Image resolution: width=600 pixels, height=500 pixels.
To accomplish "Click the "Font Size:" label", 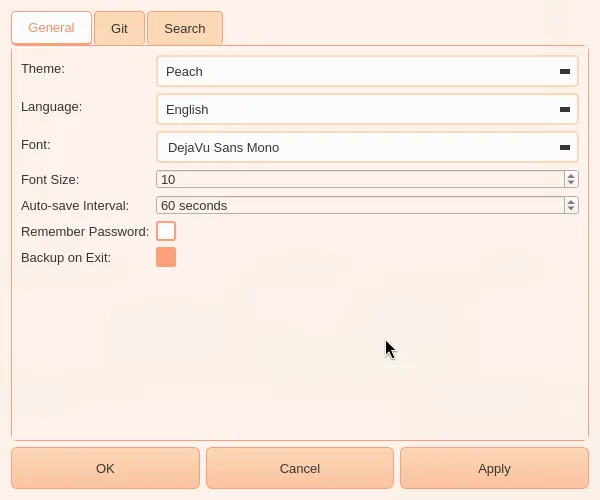I will coord(50,179).
